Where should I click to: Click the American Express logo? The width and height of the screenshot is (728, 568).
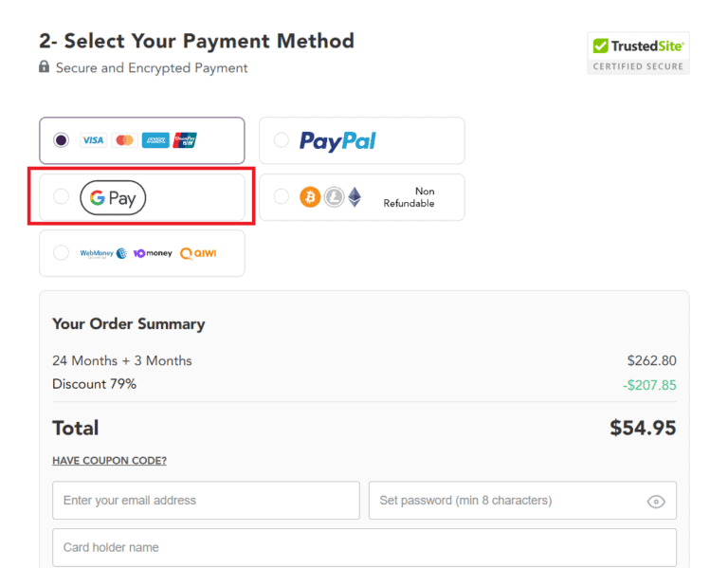155,140
